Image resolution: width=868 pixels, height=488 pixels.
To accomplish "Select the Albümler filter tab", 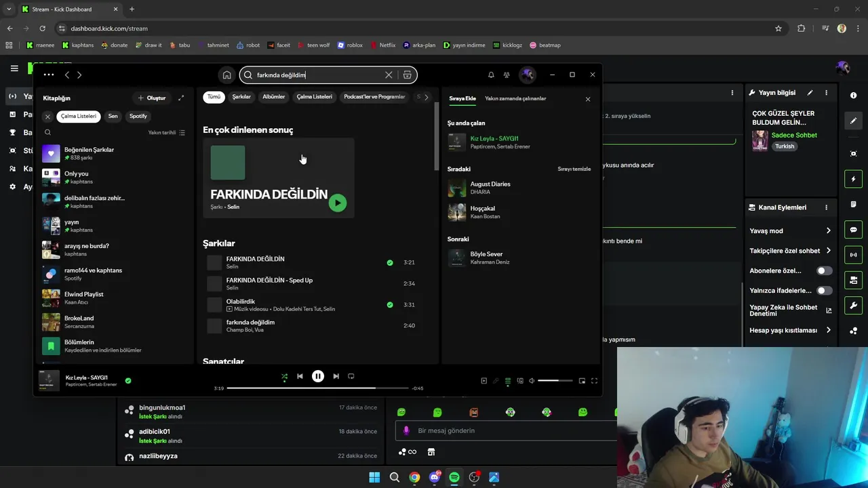I will tap(274, 97).
